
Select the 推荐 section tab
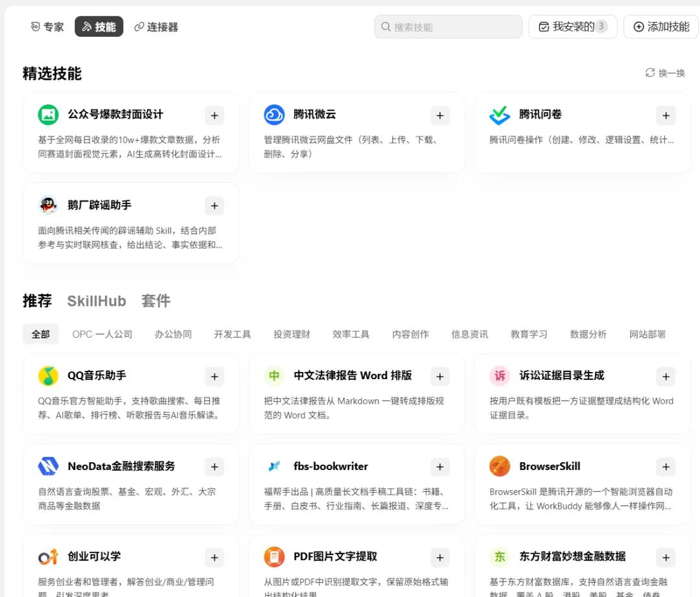(37, 301)
